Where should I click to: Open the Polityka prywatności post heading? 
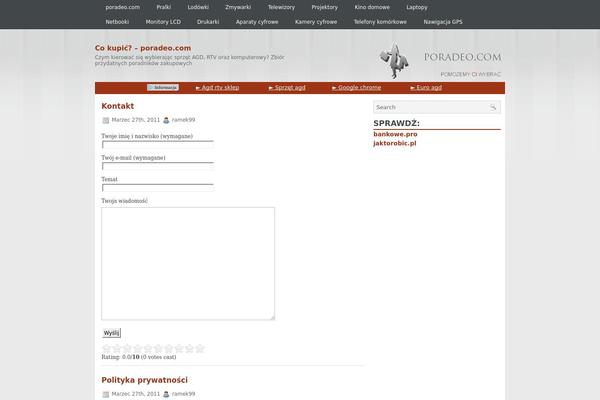tap(144, 380)
